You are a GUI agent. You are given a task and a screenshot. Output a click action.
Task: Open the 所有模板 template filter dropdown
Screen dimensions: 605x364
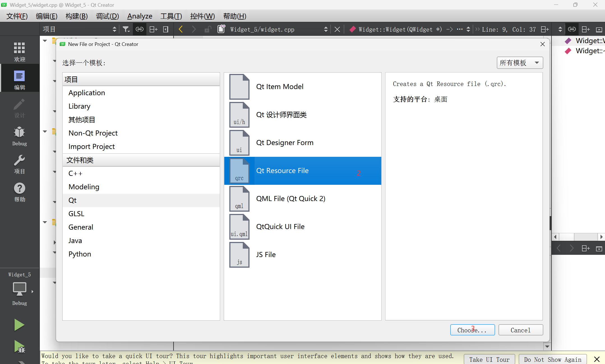[520, 63]
